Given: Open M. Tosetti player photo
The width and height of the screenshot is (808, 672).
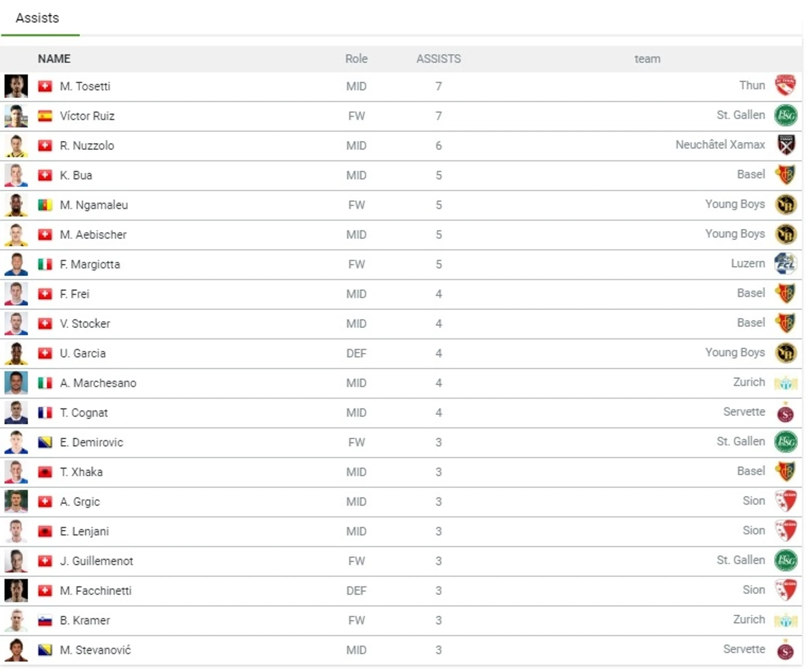Looking at the screenshot, I should click(16, 86).
